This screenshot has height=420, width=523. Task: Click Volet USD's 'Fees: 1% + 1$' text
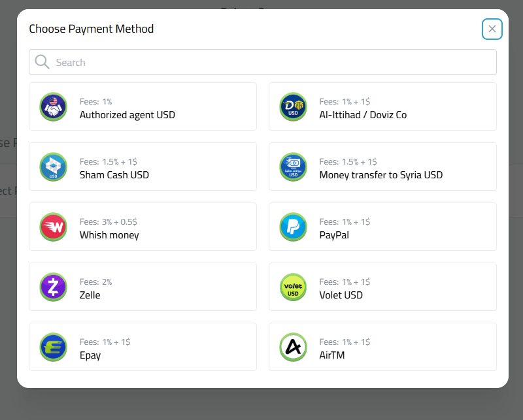[x=345, y=282]
